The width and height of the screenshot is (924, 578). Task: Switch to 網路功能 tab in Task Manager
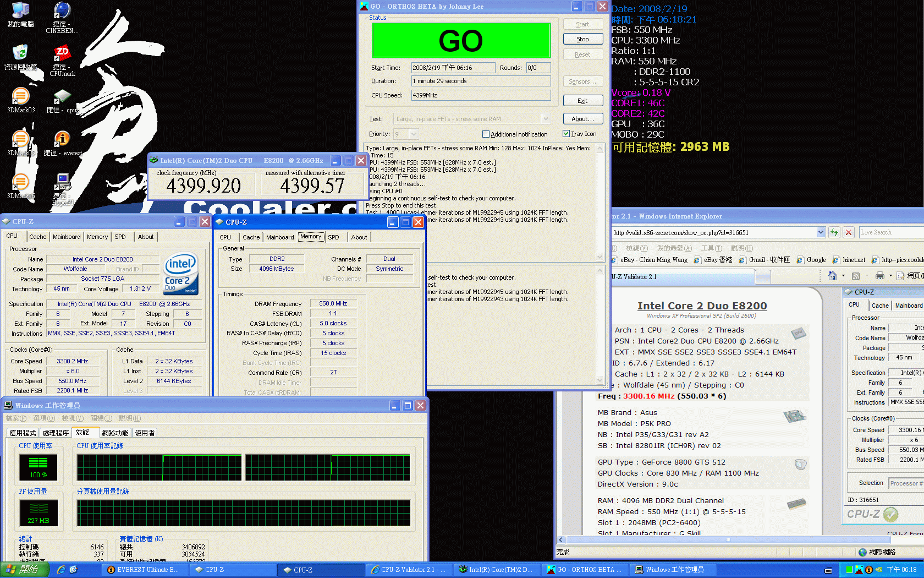[x=115, y=433]
